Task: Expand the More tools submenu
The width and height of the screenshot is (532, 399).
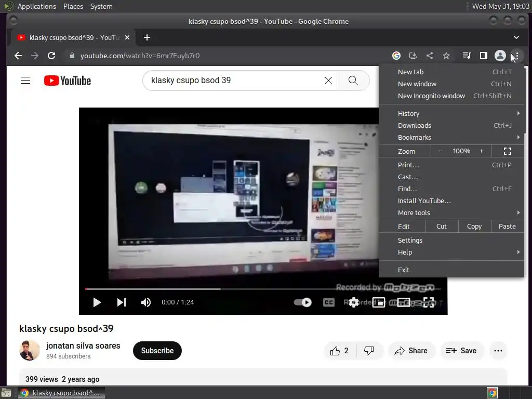Action: (451, 212)
